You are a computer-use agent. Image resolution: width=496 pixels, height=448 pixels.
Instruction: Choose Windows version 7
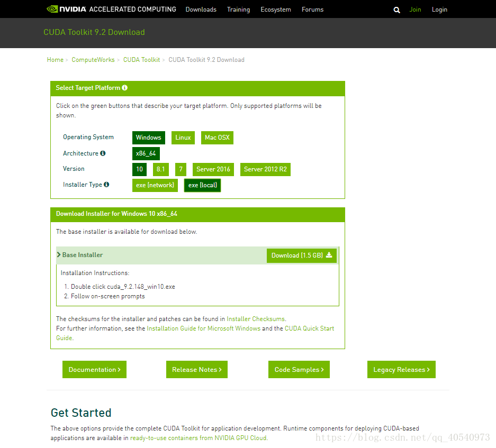coord(181,169)
